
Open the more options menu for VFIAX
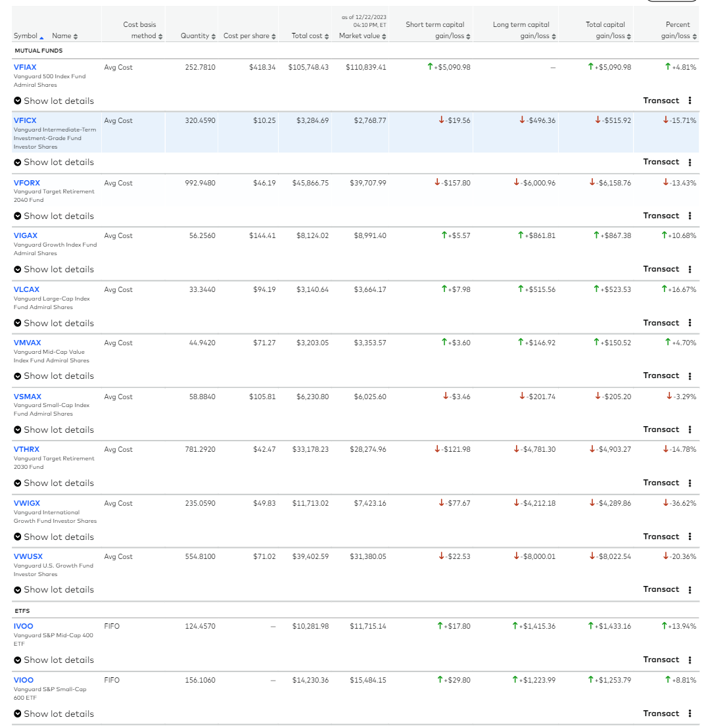(690, 100)
